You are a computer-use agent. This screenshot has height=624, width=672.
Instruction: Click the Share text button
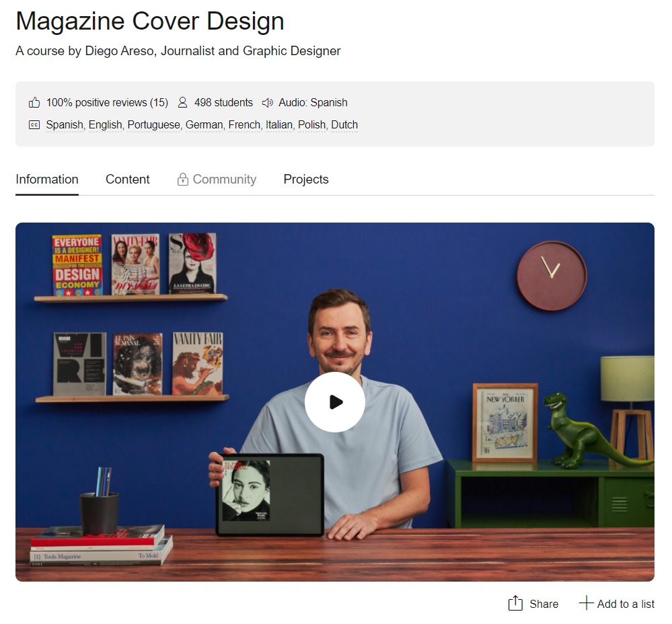tap(544, 604)
